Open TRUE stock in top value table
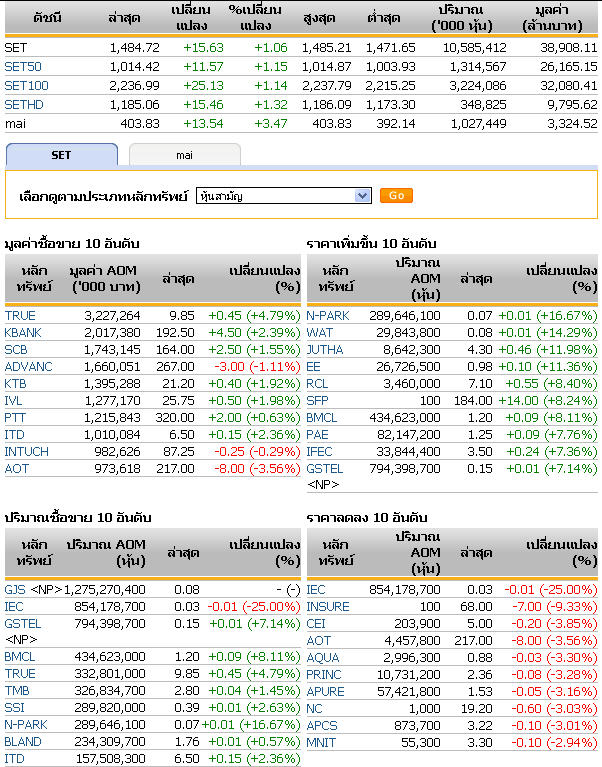602x767 pixels. pos(19,315)
